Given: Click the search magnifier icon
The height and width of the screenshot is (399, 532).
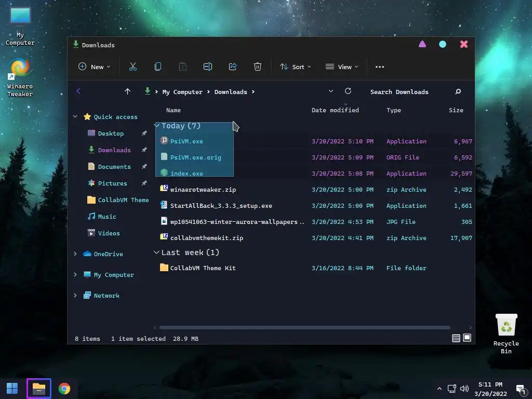Looking at the screenshot, I should 458,91.
